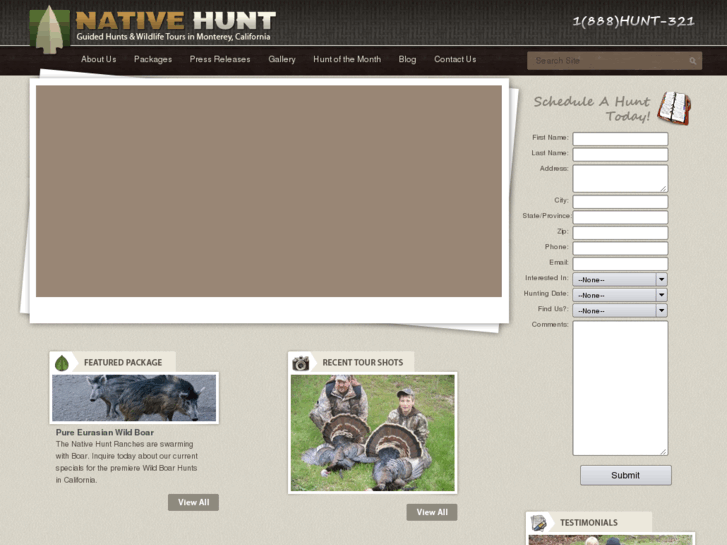Open Press Releases in the navigation
Screen dimensions: 727x545
pos(220,59)
